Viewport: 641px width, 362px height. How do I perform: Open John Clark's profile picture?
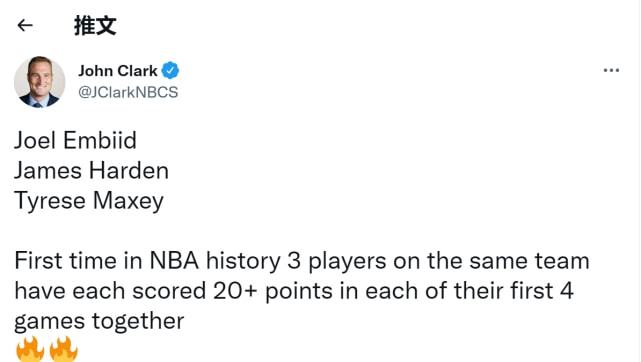click(x=39, y=82)
